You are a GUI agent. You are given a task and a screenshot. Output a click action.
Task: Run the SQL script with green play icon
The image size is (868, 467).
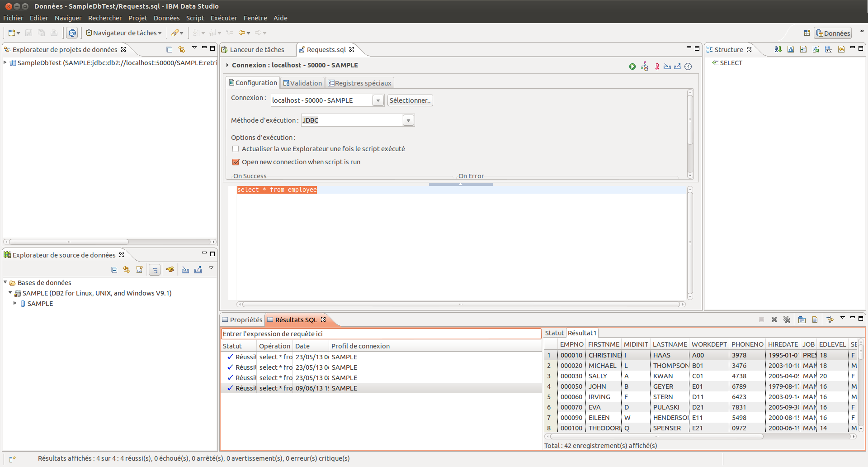tap(632, 67)
